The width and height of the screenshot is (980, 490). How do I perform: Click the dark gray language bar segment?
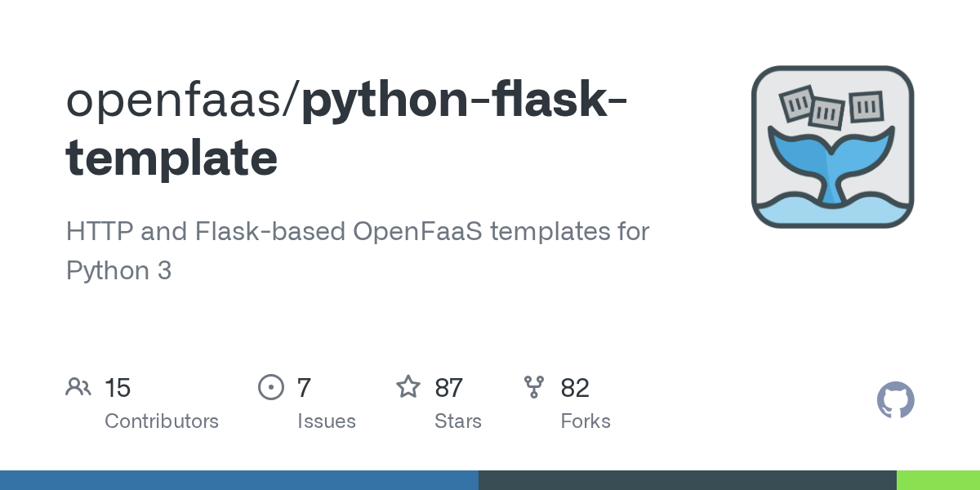[x=687, y=480]
